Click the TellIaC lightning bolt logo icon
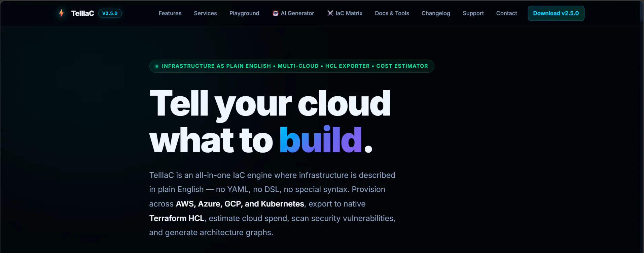 pyautogui.click(x=62, y=13)
